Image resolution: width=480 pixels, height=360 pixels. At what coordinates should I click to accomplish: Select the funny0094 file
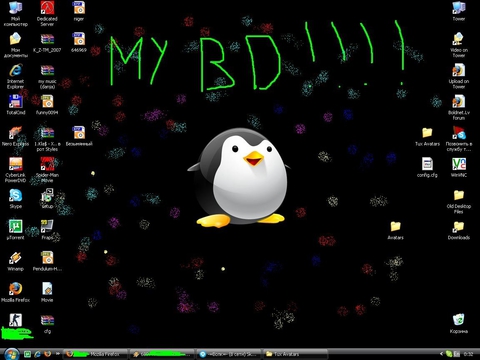pos(47,105)
